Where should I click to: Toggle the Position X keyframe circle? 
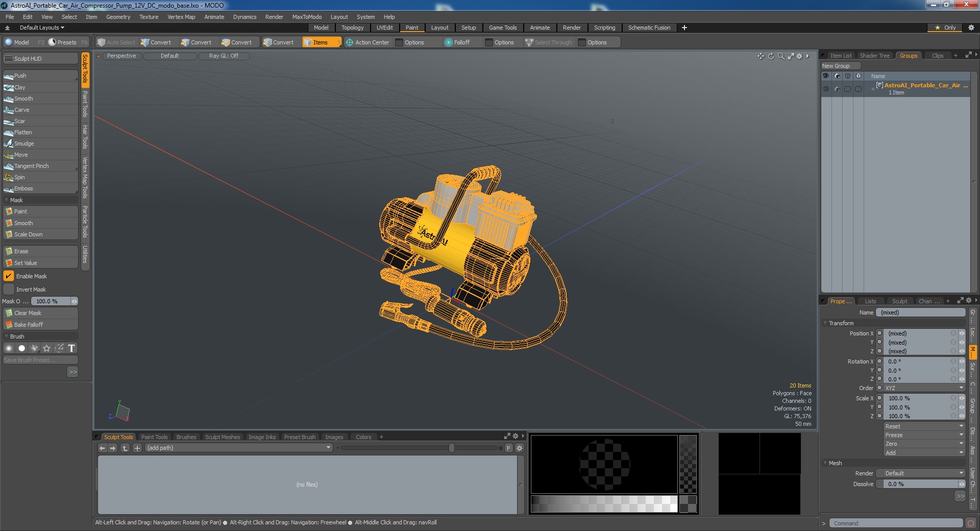coord(879,333)
